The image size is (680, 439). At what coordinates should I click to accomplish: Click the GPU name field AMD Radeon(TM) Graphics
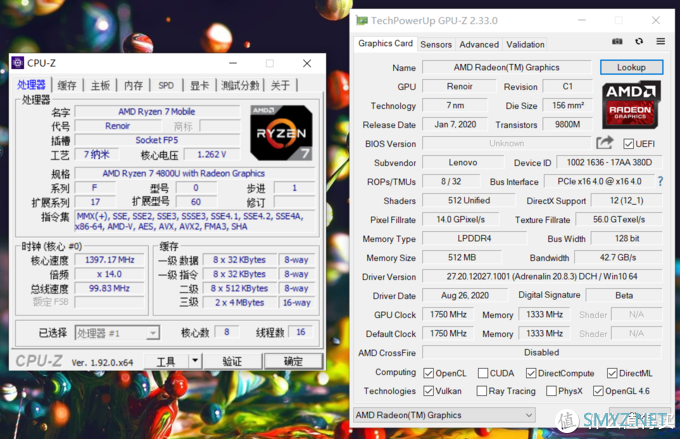pyautogui.click(x=507, y=67)
